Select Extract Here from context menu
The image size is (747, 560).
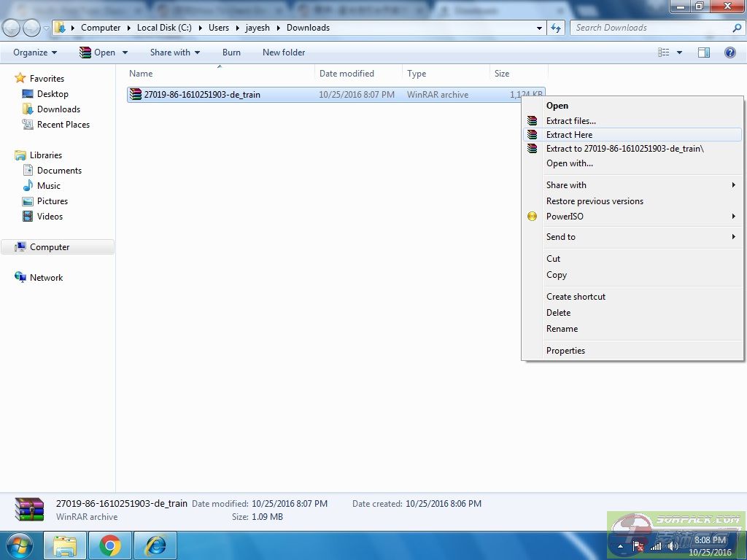(x=569, y=135)
